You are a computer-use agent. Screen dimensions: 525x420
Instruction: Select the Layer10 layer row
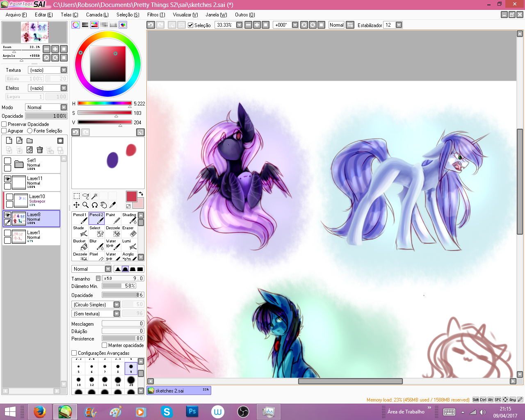(x=32, y=201)
